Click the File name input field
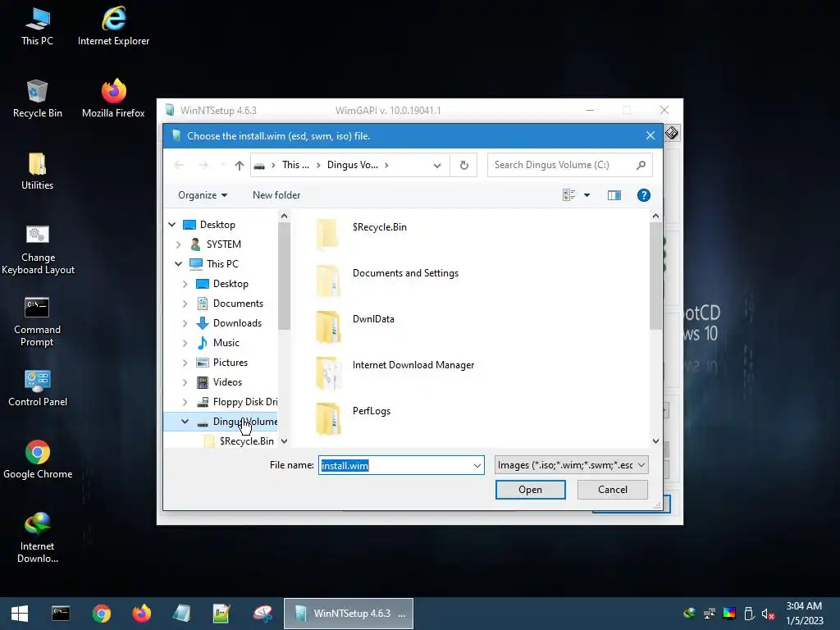Viewport: 840px width, 630px height. tap(395, 466)
